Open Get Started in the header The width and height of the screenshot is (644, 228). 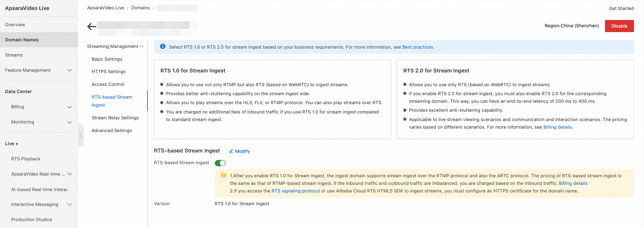click(621, 9)
